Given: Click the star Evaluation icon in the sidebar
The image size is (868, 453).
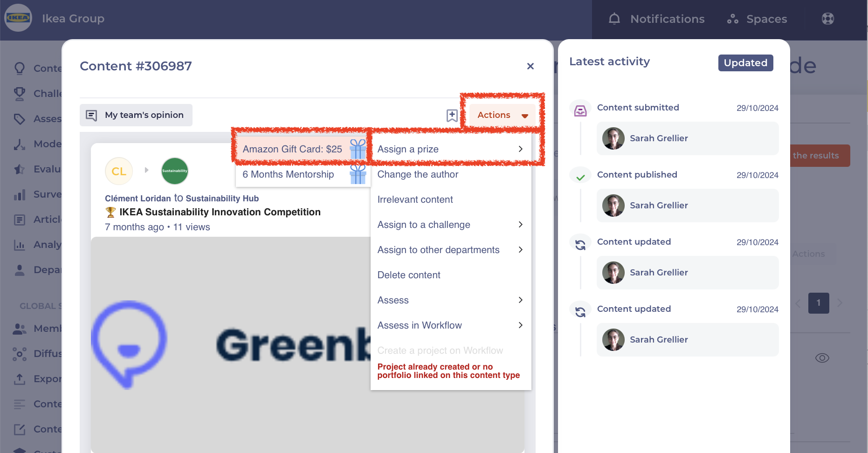Looking at the screenshot, I should click(20, 169).
